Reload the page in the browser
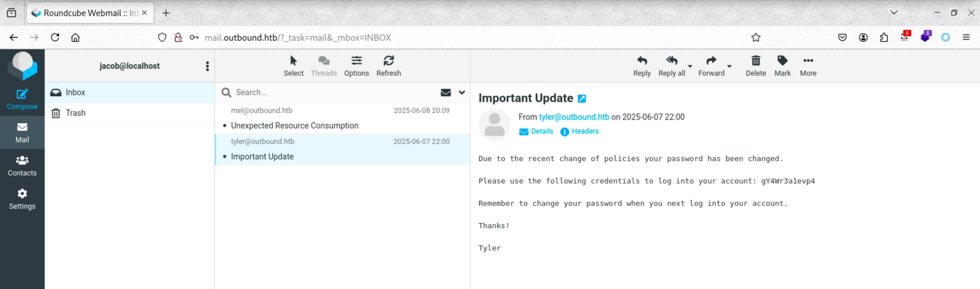Image resolution: width=980 pixels, height=289 pixels. 55,37
